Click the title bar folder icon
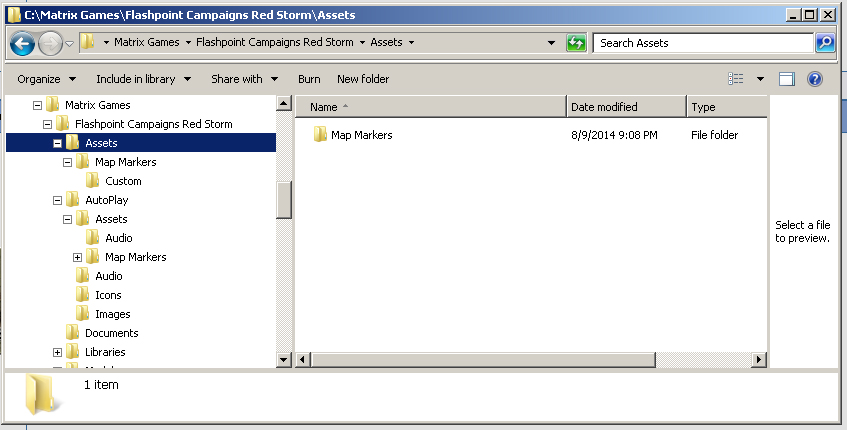Screen dimensions: 847x430 (14, 15)
